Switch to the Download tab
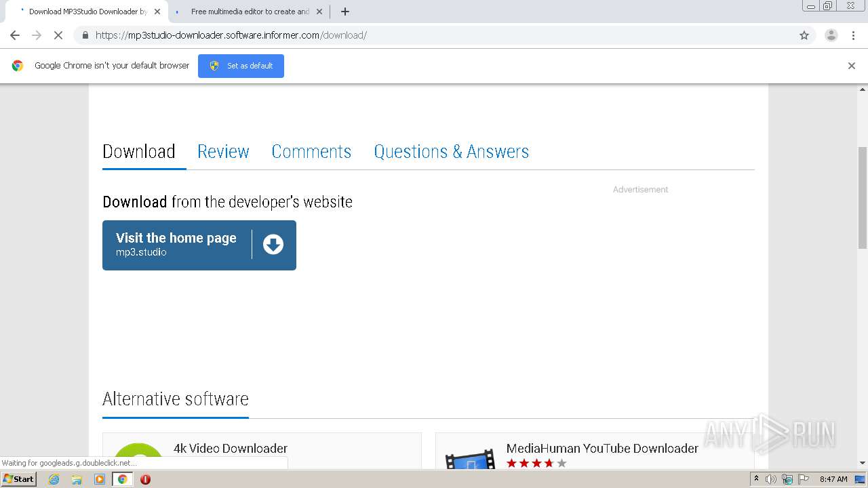This screenshot has height=488, width=868. tap(139, 151)
